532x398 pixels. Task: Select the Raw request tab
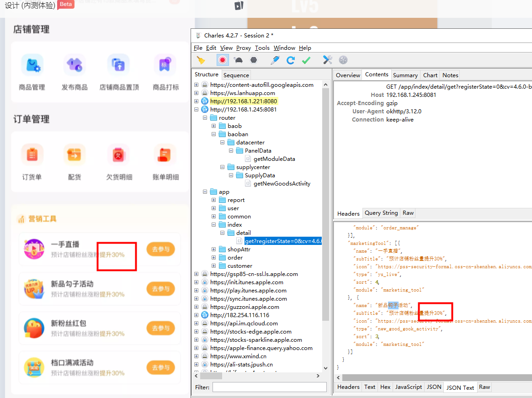[408, 213]
